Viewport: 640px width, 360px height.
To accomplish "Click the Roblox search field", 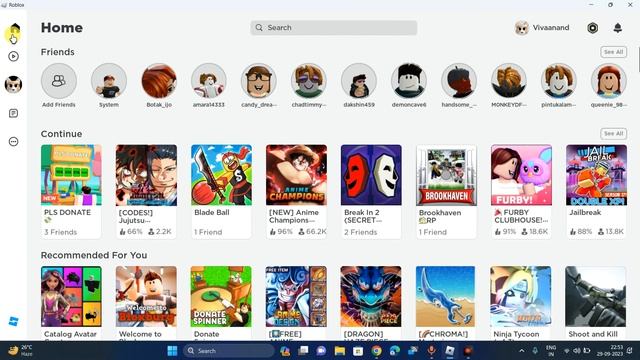I will [333, 28].
